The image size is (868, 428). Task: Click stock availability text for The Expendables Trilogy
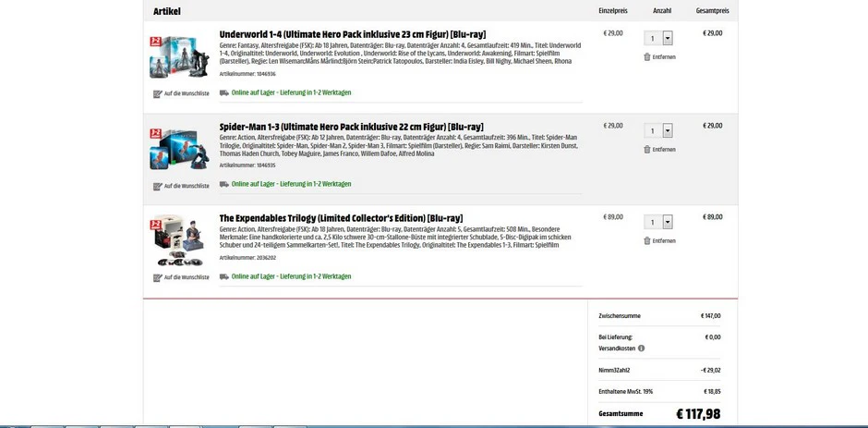[291, 276]
